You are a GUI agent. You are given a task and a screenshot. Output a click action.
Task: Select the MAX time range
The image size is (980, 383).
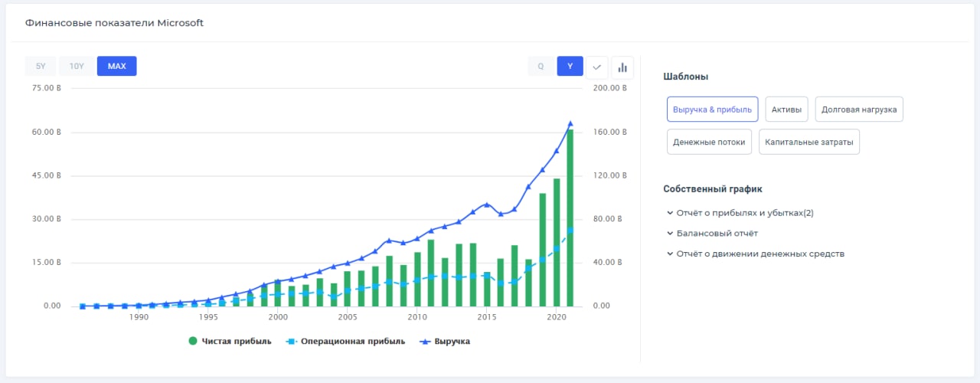tap(116, 66)
